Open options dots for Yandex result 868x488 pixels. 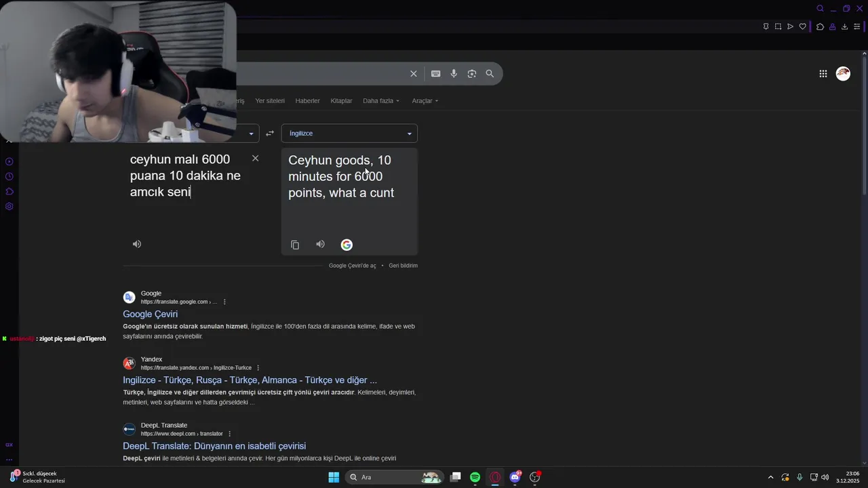(x=258, y=367)
